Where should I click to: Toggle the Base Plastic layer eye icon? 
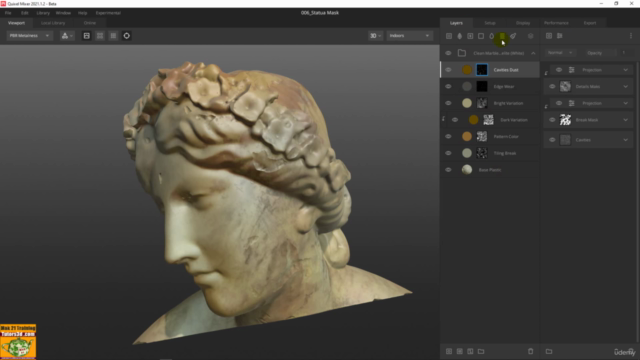(448, 170)
